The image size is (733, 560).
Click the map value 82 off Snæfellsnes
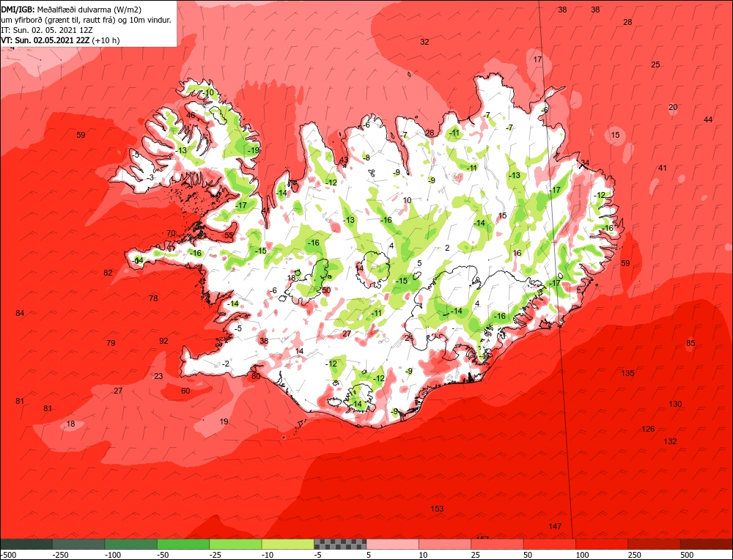tap(108, 273)
